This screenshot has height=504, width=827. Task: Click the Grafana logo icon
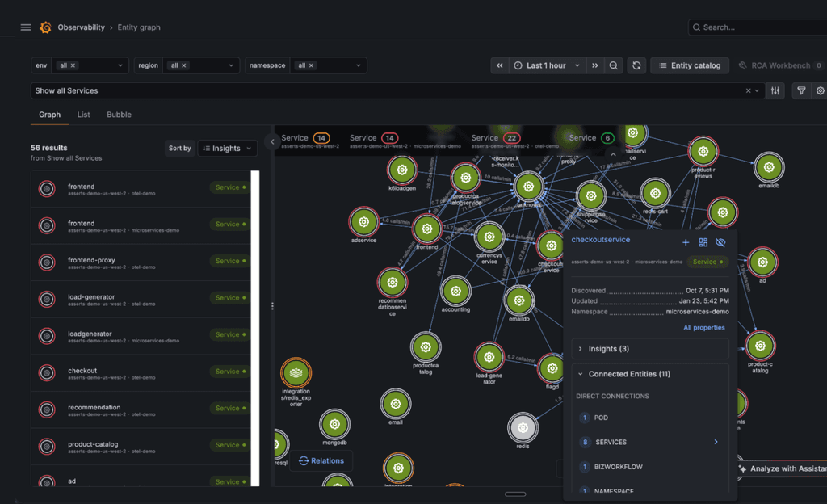(x=46, y=27)
